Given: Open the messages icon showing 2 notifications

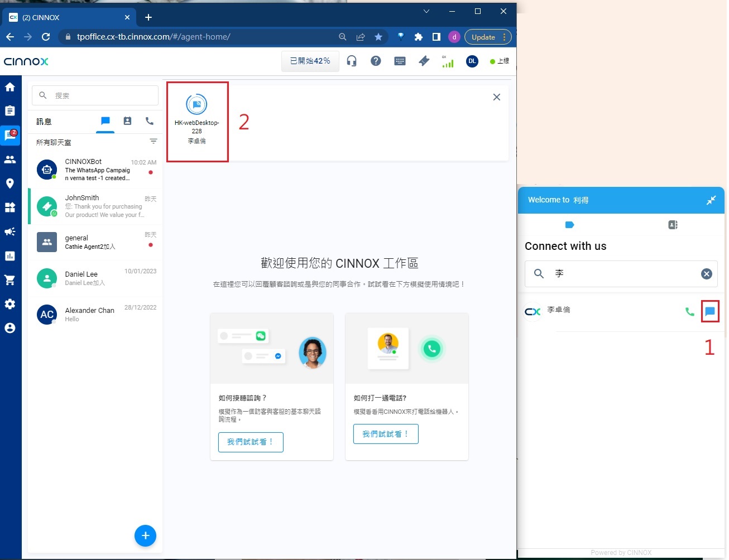Looking at the screenshot, I should (x=10, y=135).
